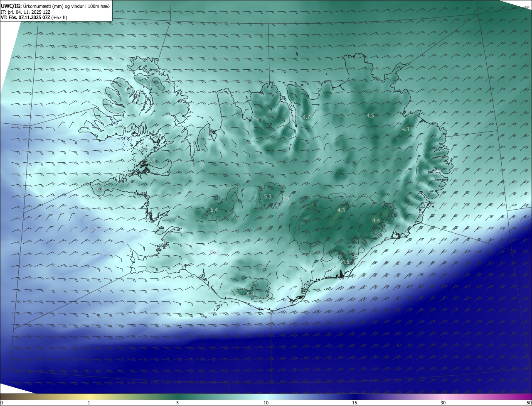The height and width of the screenshot is (406, 532).
Task: Click the color scale tick label "10"
Action: click(x=266, y=403)
